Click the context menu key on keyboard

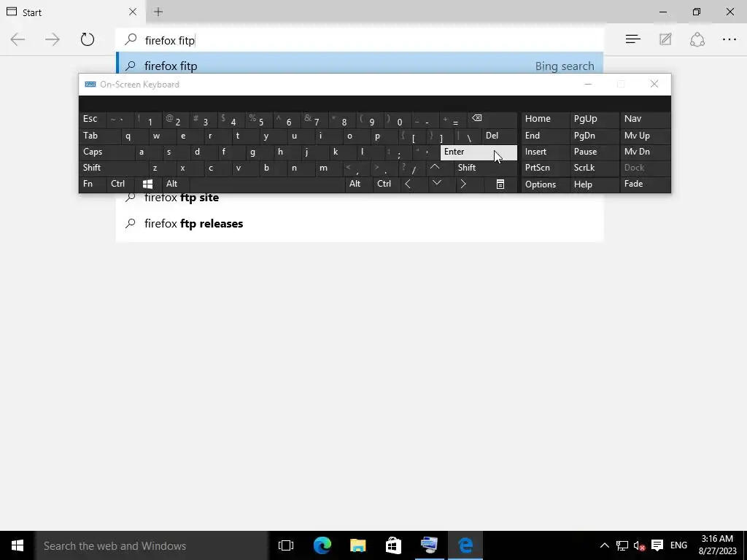pyautogui.click(x=500, y=184)
